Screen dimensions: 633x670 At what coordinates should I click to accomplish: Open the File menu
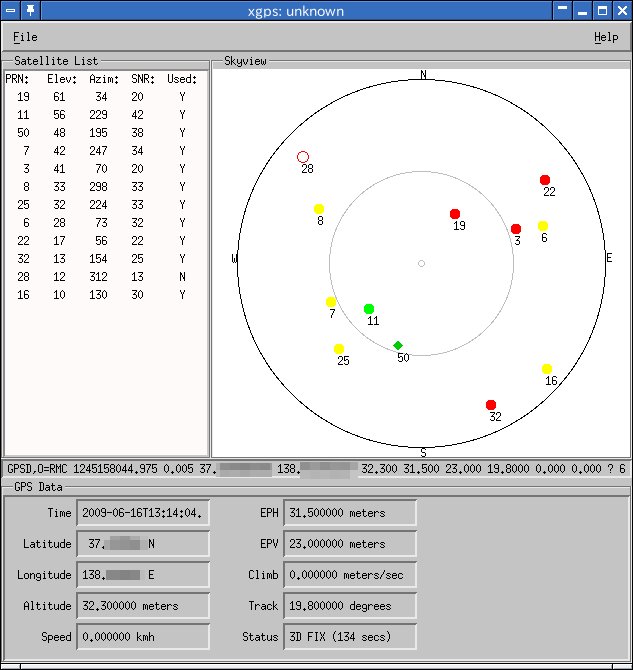tap(25, 37)
